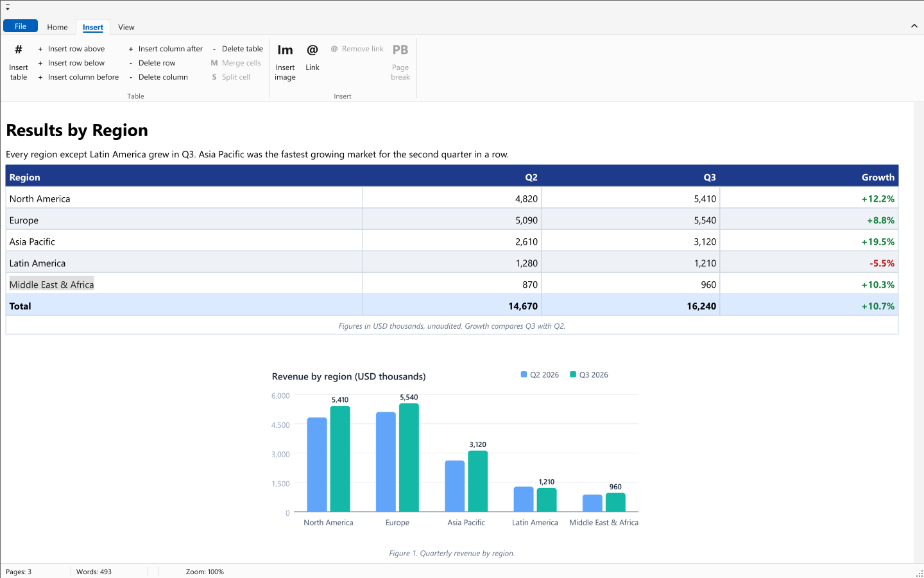
Task: Click the Figure 1 caption text
Action: click(452, 554)
